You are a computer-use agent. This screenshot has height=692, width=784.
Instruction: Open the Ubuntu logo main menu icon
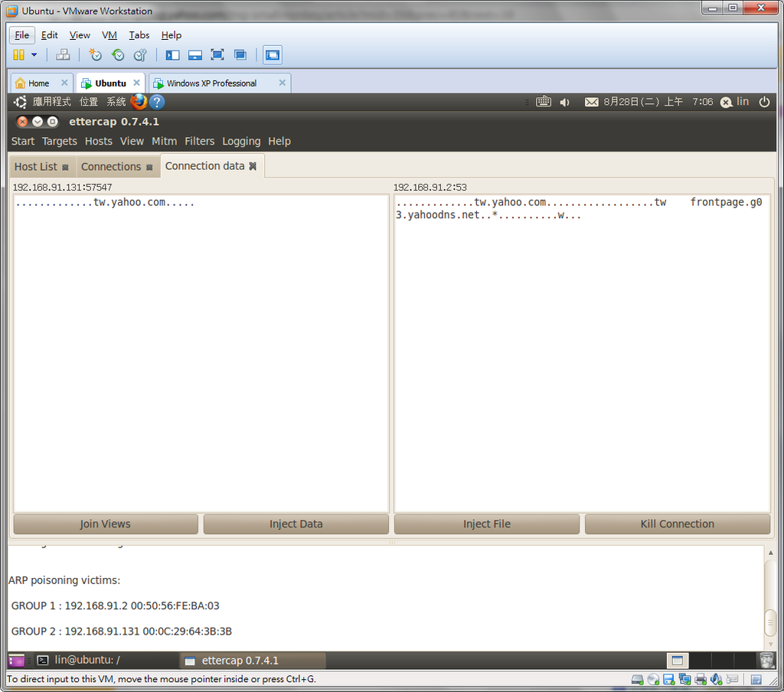[x=20, y=102]
